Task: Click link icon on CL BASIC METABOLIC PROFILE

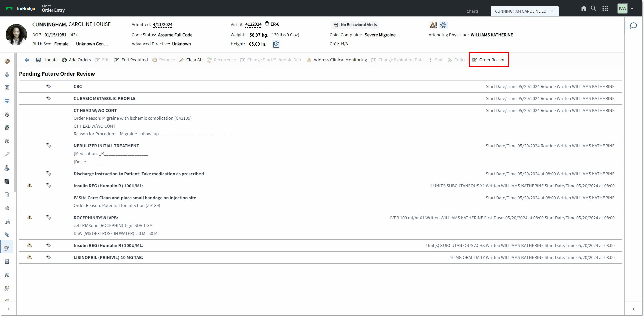Action: (48, 98)
